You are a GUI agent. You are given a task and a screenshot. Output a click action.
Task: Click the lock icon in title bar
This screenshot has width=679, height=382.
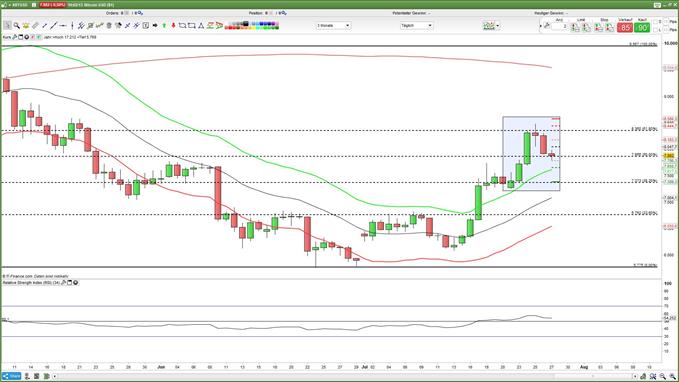[3, 5]
